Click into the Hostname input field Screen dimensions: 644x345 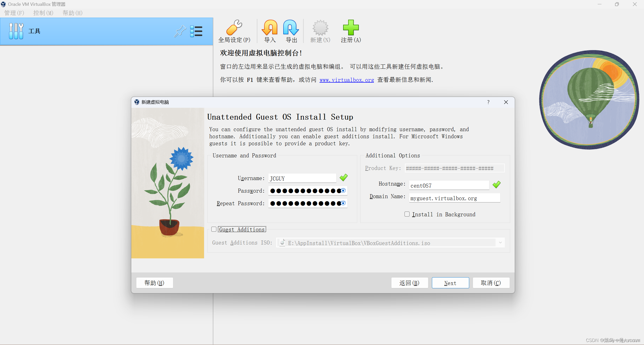tap(449, 186)
